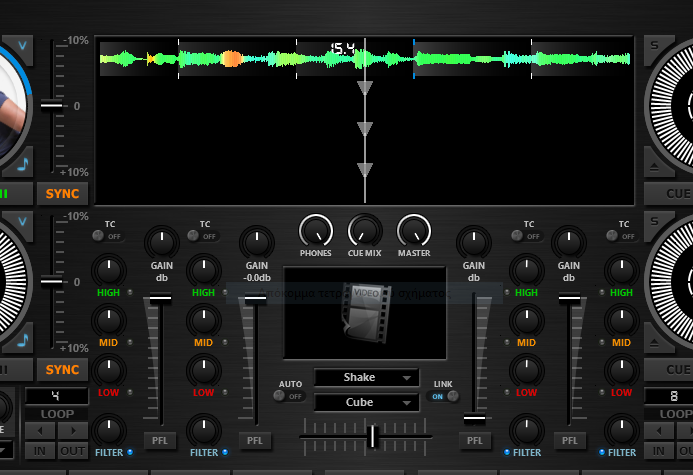This screenshot has width=693, height=475.
Task: Click the eject icon on upper-right deck
Action: [x=655, y=167]
